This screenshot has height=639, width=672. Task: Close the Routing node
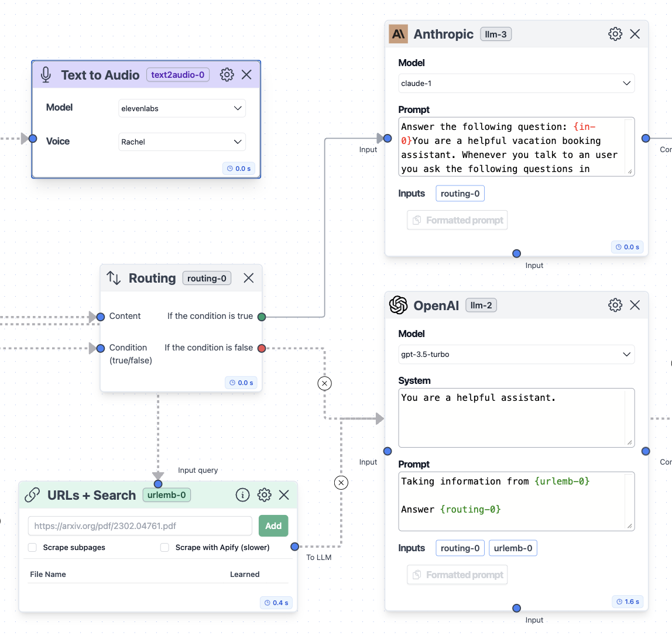249,278
